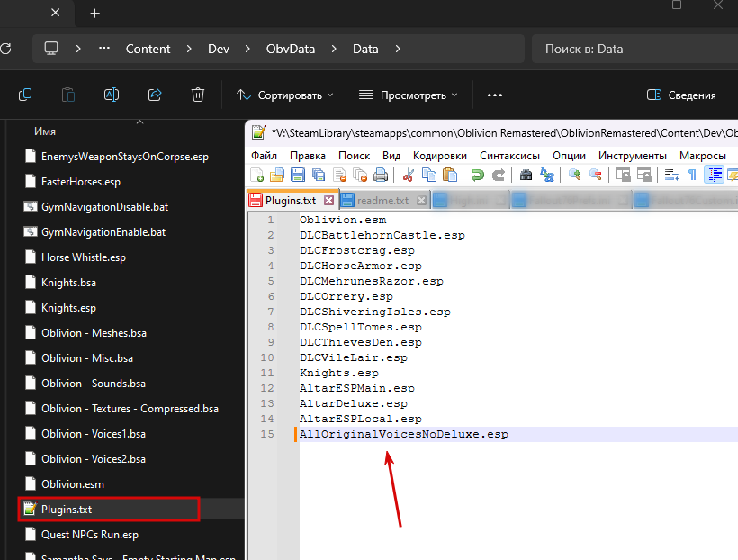This screenshot has height=560, width=738.
Task: Click the Copy toolbar icon in Notepad++
Action: click(428, 175)
